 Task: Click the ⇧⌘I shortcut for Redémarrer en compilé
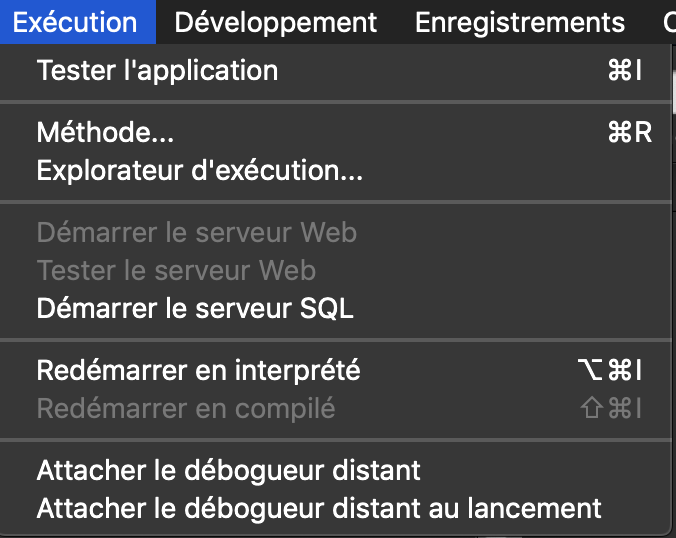click(x=610, y=408)
